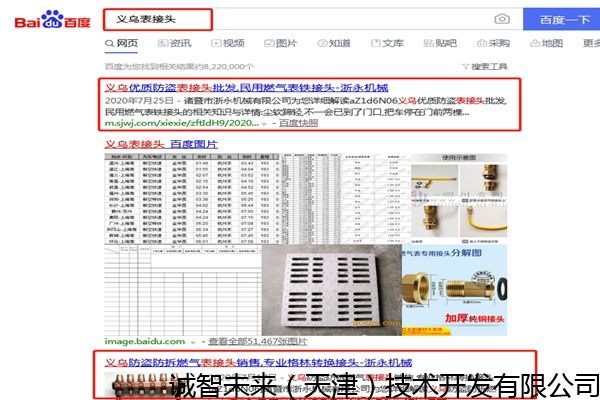The width and height of the screenshot is (600, 400).
Task: Expand dropdown arrow beside m.sjwj.com URL
Action: tap(264, 124)
